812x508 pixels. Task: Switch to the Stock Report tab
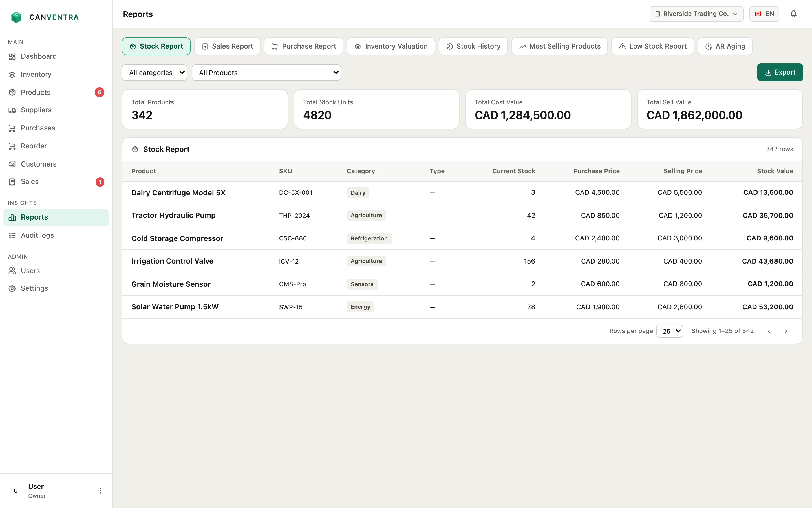click(156, 46)
